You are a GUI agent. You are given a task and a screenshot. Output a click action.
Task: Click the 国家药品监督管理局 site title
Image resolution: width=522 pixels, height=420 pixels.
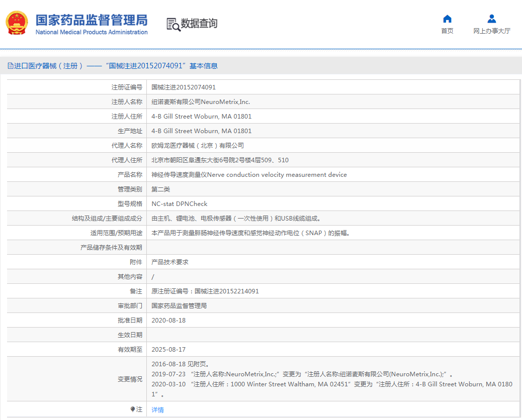point(91,20)
